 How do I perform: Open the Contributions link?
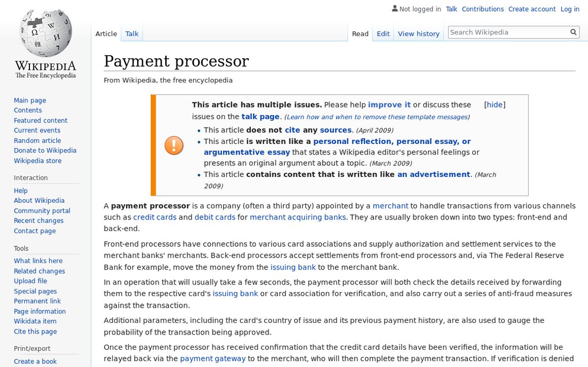483,9
